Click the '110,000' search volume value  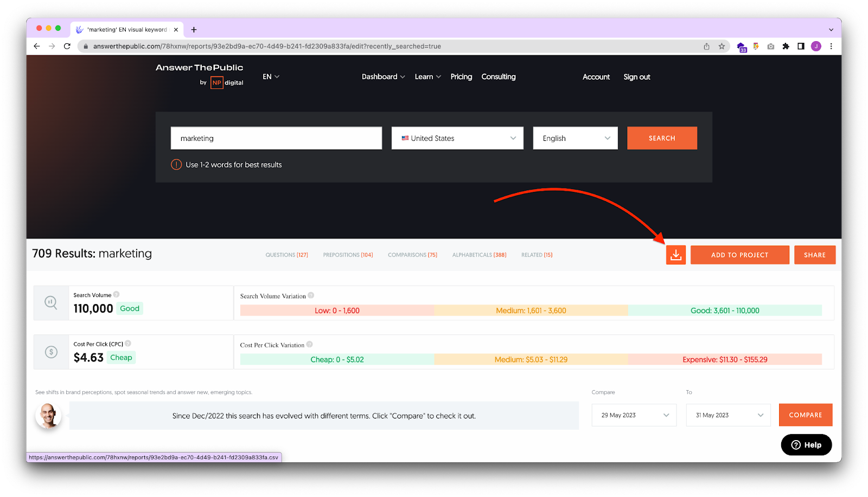93,308
